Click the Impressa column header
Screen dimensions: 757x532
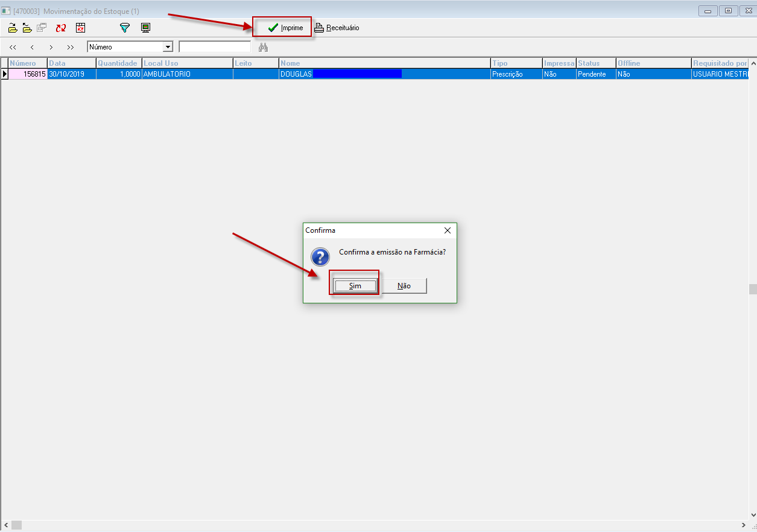[x=559, y=63]
